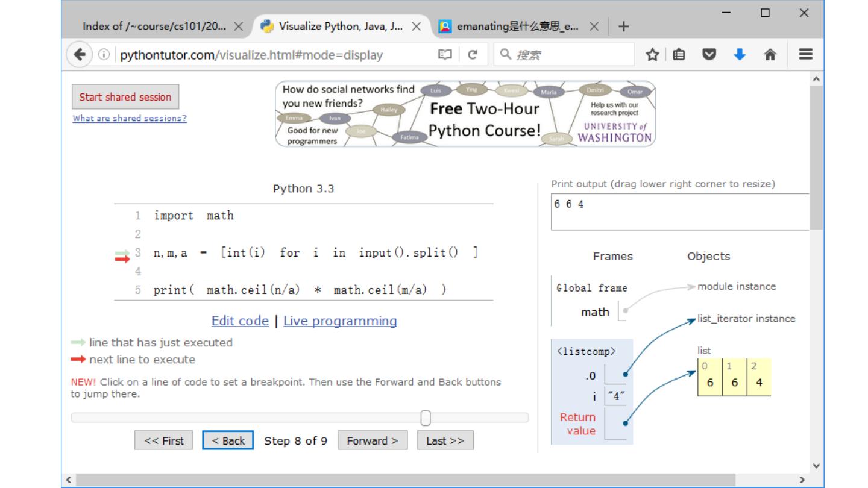Click the Edit code link

coord(240,321)
